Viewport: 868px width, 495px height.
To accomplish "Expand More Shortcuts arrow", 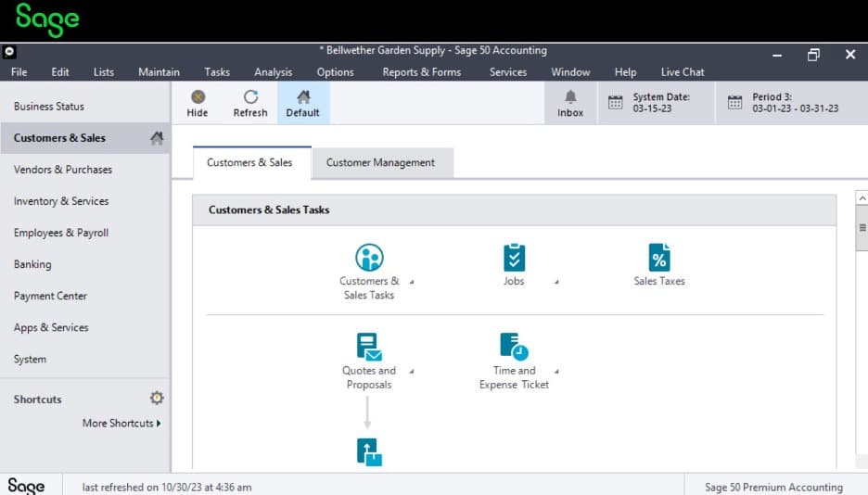I will (159, 423).
